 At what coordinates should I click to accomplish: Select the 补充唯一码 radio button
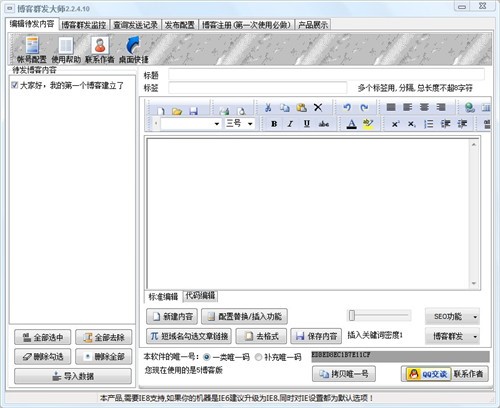[258, 357]
